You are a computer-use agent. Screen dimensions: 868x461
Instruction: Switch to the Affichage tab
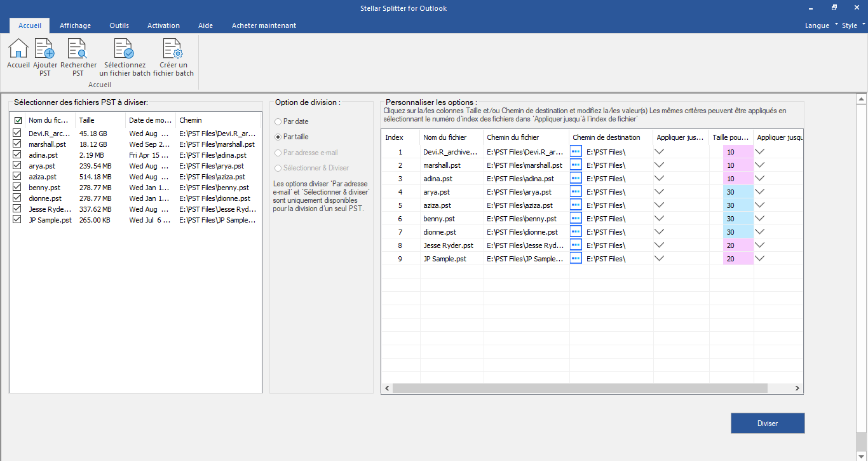(x=75, y=25)
